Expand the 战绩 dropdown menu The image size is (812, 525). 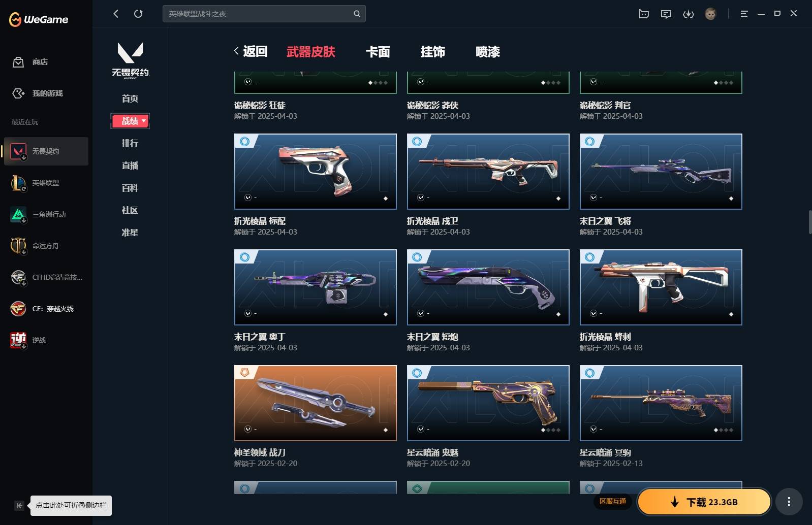[x=130, y=121]
